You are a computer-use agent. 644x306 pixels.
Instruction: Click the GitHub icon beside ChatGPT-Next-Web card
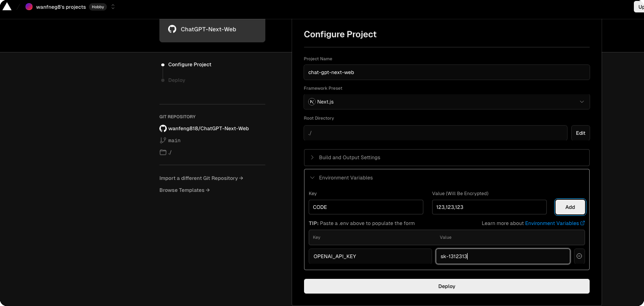tap(172, 29)
